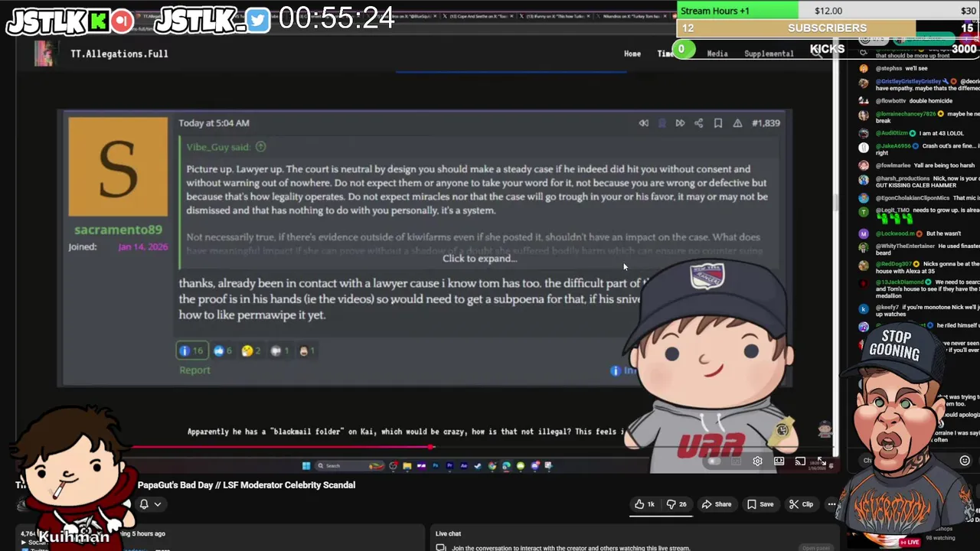Viewport: 980px width, 551px height.
Task: Open the Home menu on forum header
Action: pos(632,54)
